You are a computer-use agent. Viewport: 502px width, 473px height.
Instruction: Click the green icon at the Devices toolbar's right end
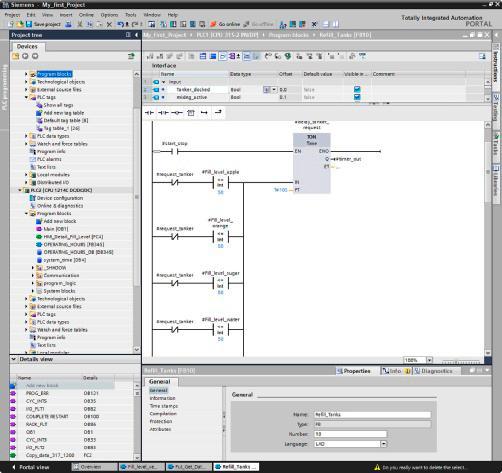[131, 56]
